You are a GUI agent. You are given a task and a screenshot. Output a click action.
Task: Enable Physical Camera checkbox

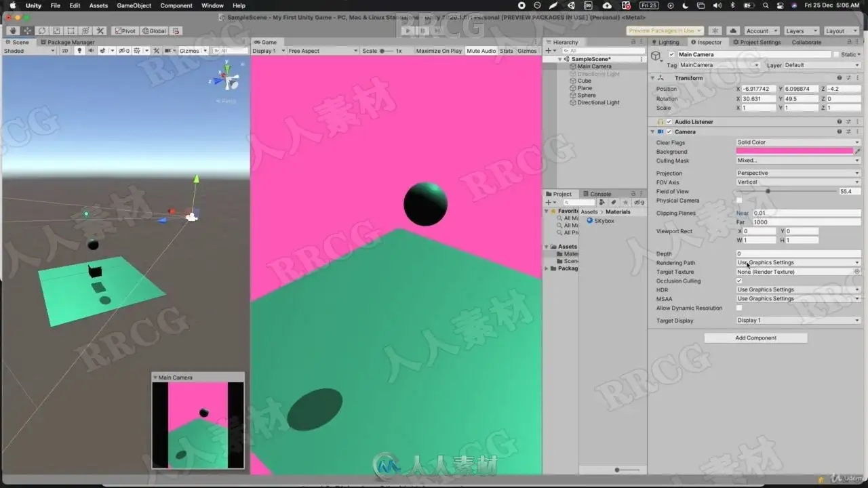[739, 201]
